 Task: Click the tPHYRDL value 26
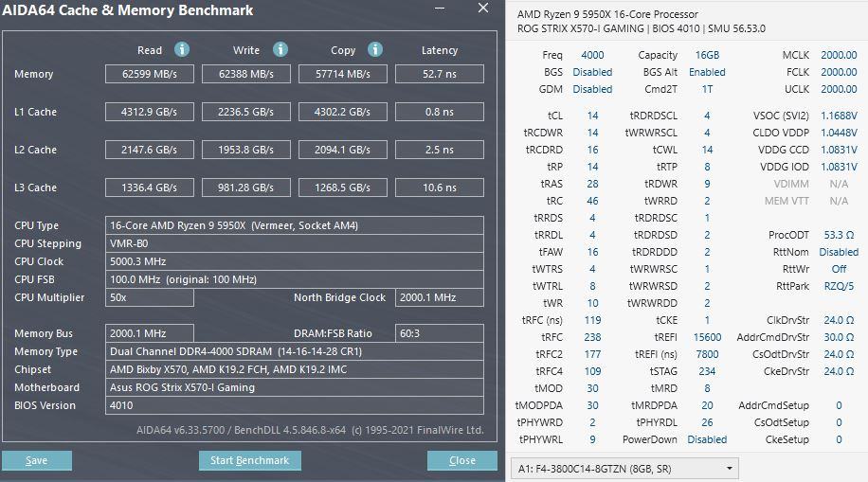[707, 422]
